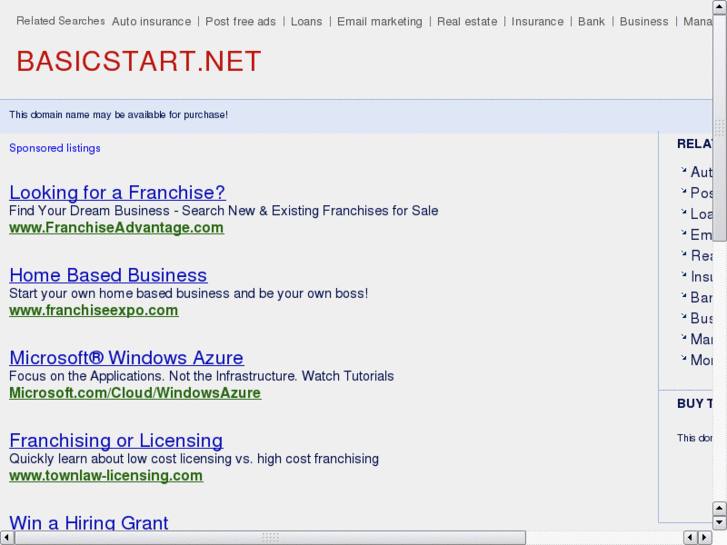Visit www.townlaw-licensing.com link
727x545 pixels.
[106, 475]
